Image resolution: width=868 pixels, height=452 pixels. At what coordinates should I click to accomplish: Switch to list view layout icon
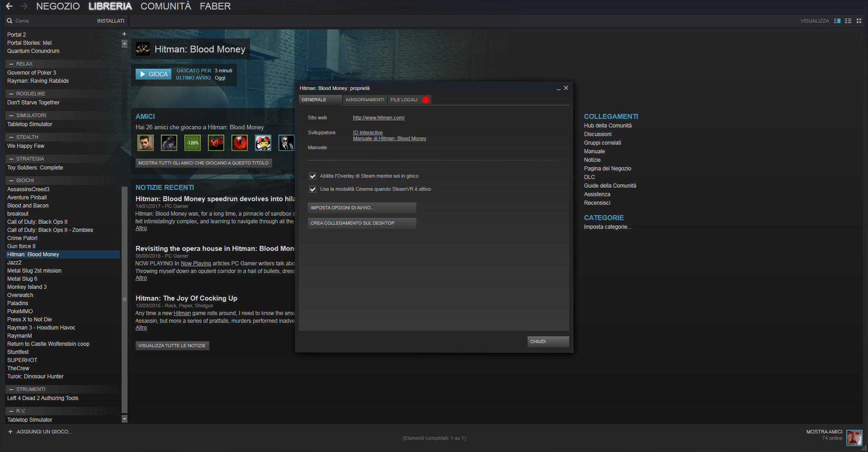point(848,21)
